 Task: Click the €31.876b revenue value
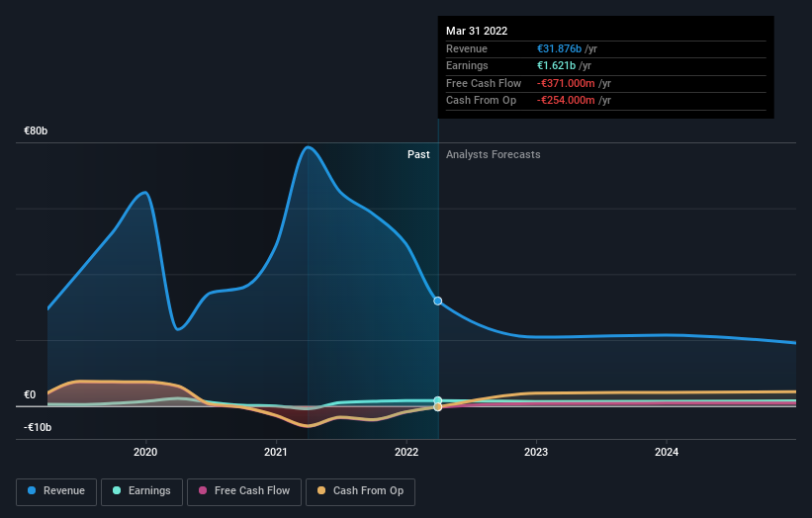pos(559,48)
